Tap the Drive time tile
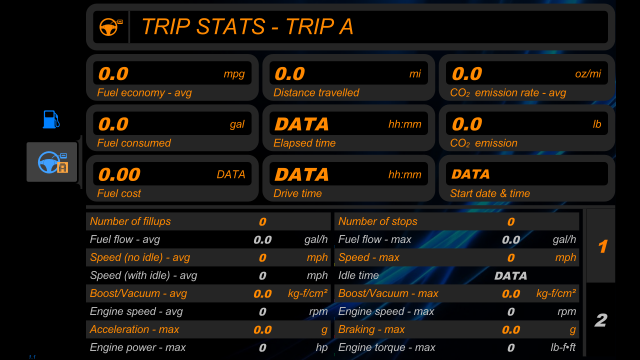 [349, 178]
